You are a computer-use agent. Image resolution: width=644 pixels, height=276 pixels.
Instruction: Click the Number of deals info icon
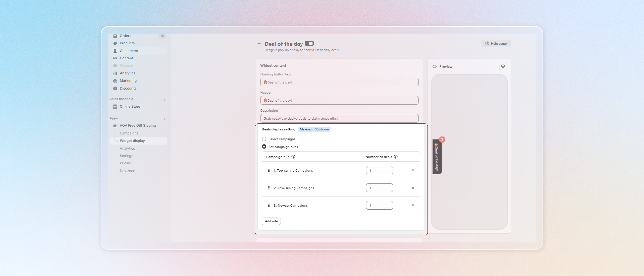(x=395, y=157)
